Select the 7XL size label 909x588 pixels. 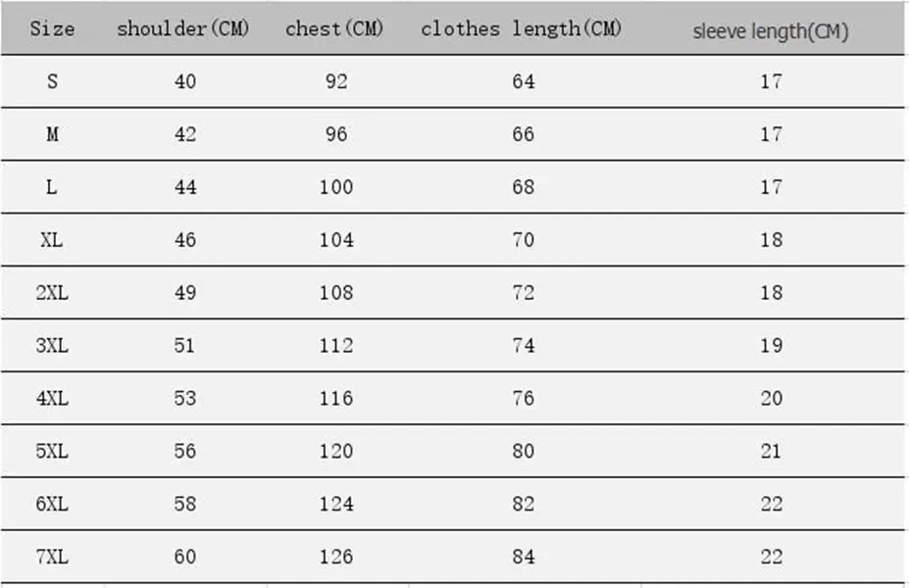tap(52, 557)
